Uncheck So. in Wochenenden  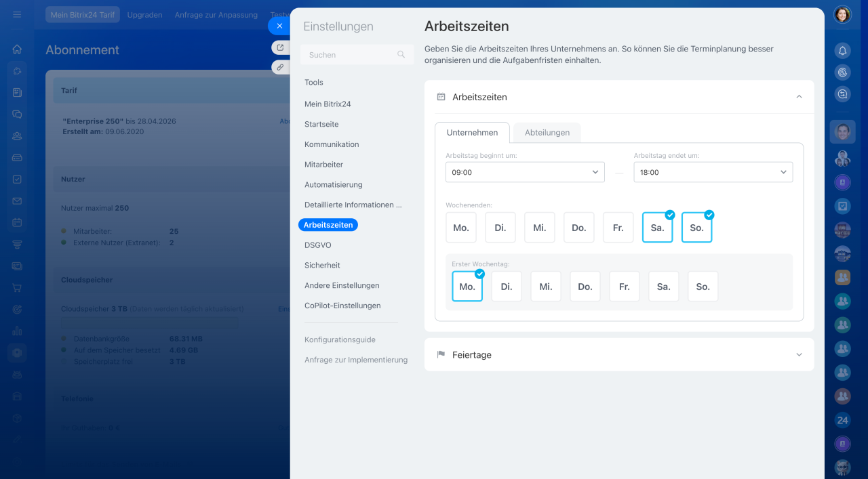[x=697, y=228]
